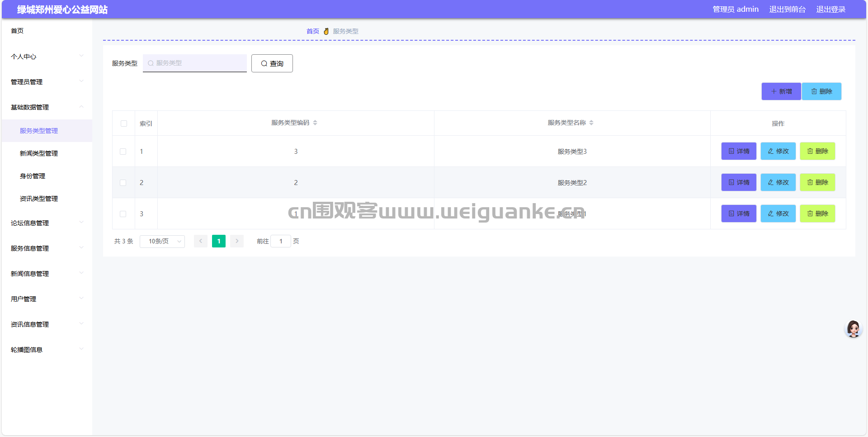
Task: Select 新闻类型管理 submenu item
Action: point(47,153)
